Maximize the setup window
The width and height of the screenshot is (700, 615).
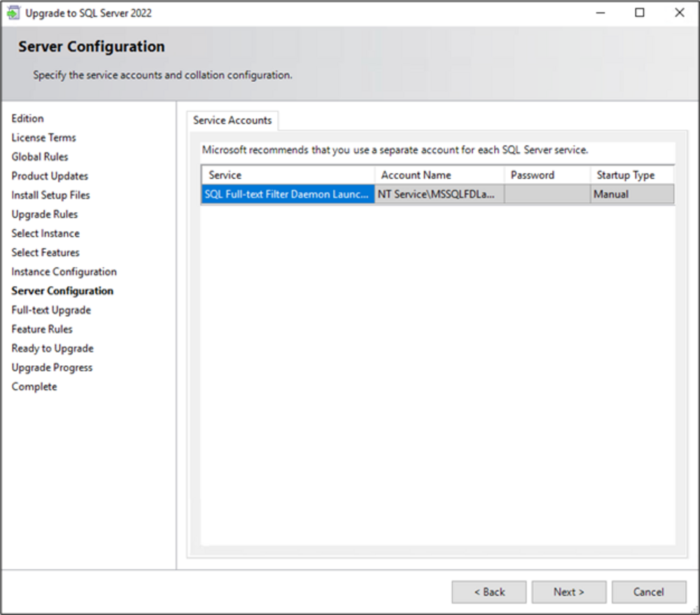[640, 13]
